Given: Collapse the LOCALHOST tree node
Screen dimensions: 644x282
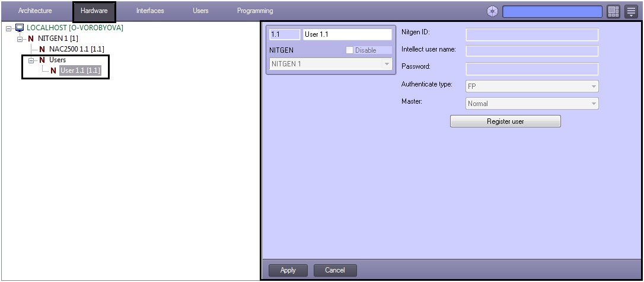Looking at the screenshot, I should pos(9,28).
